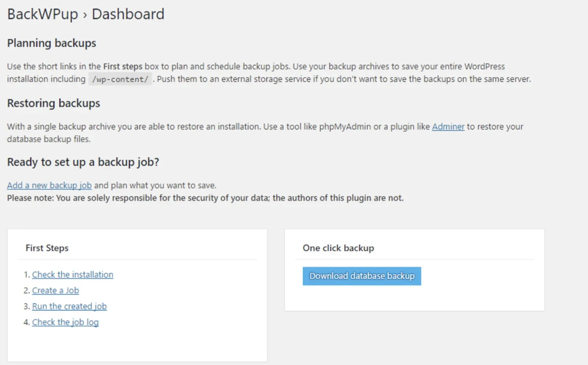Click the BackWPup Dashboard page title
The width and height of the screenshot is (588, 365).
[86, 14]
